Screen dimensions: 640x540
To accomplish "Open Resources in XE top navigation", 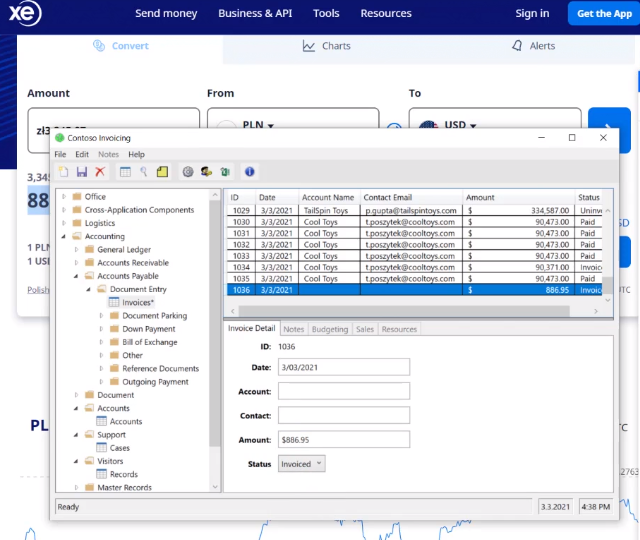I will pos(386,13).
